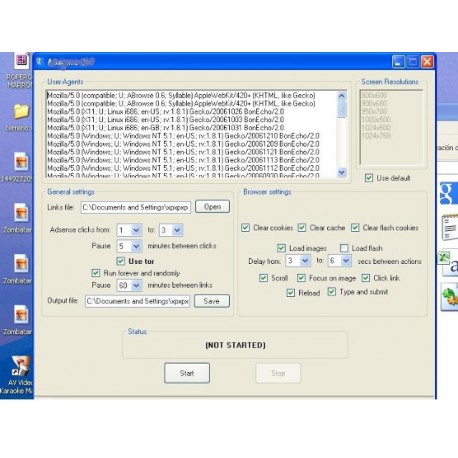Click the Output file path field

(137, 301)
